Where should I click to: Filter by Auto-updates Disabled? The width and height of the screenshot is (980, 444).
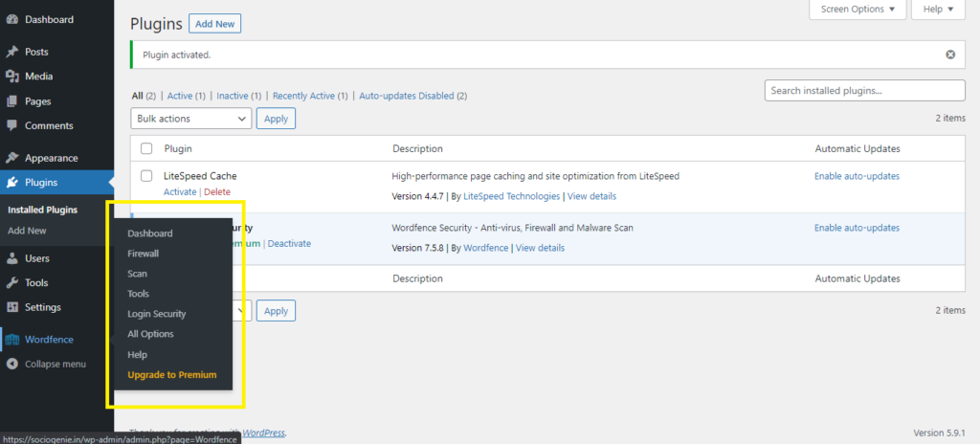[406, 97]
